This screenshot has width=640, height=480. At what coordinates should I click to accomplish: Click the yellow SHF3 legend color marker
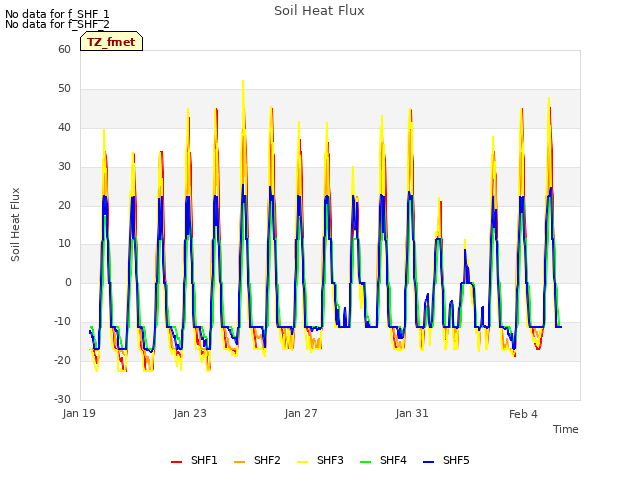[302, 462]
